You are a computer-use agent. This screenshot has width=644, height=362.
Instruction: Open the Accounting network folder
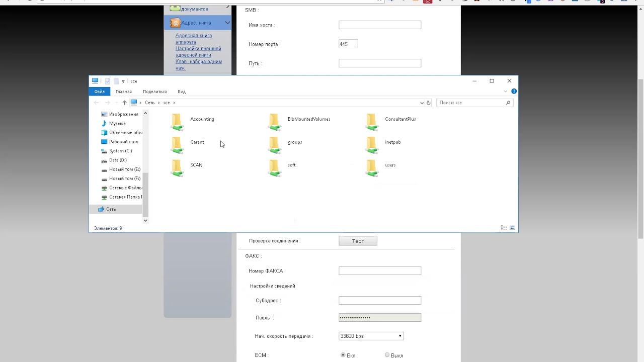pyautogui.click(x=193, y=122)
